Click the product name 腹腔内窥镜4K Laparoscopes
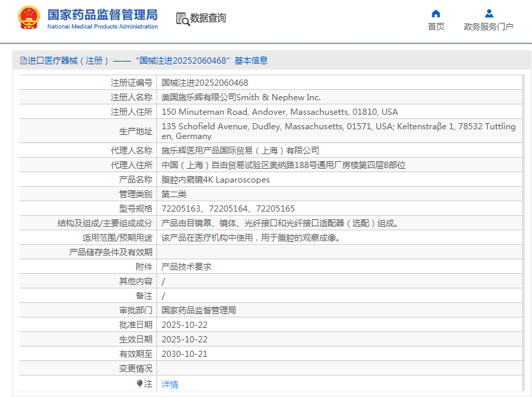The width and height of the screenshot is (532, 397). [215, 179]
